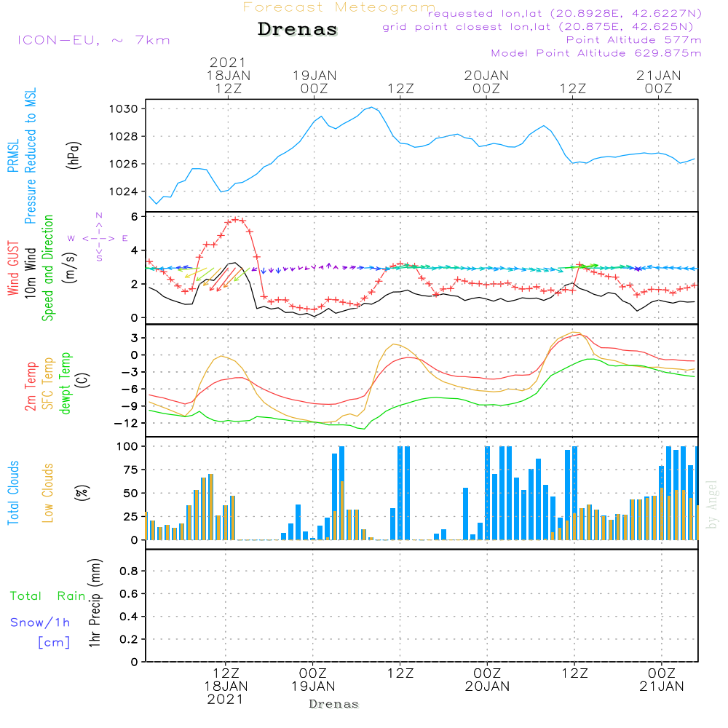Click the 10m Wind legend label

[30, 273]
